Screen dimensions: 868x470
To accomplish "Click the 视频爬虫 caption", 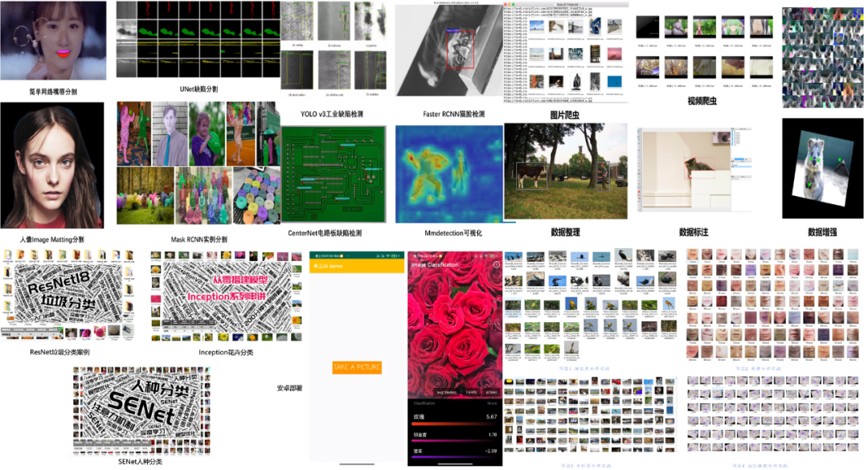I will pos(702,100).
